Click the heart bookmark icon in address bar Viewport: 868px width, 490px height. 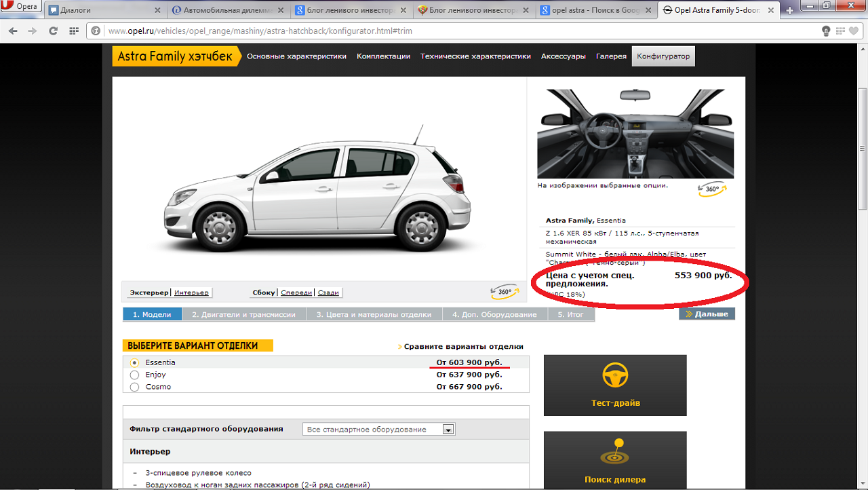tap(853, 31)
